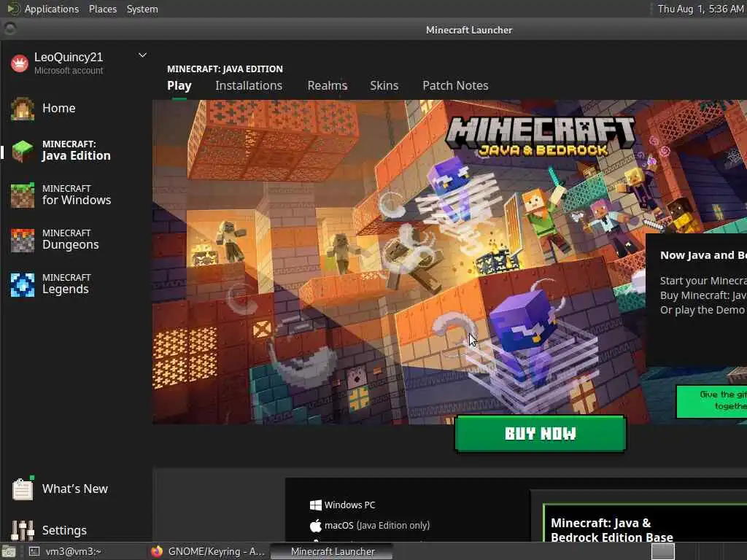Click the 'Now Java and Be' heading text
The image size is (747, 560).
703,255
